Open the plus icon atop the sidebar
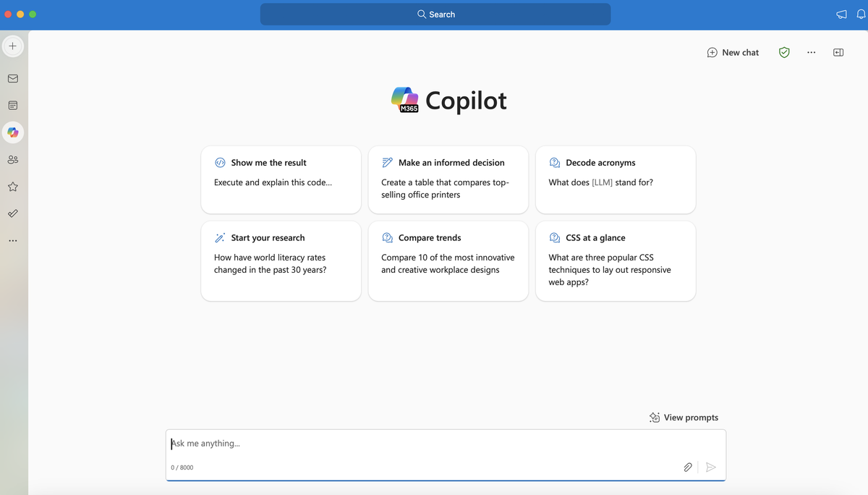 tap(13, 46)
